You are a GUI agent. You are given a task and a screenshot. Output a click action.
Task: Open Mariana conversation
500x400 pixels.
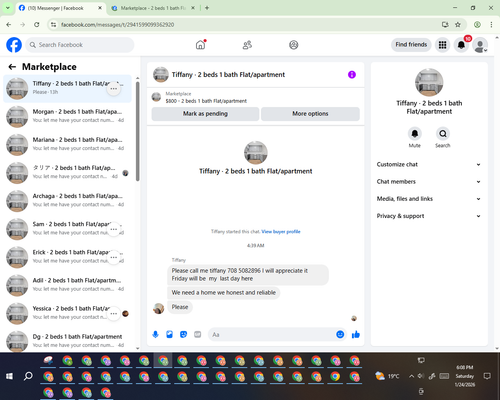[x=67, y=145]
